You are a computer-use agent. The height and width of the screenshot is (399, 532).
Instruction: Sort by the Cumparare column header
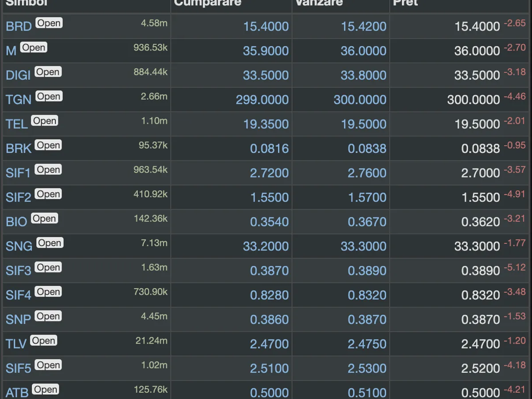207,4
